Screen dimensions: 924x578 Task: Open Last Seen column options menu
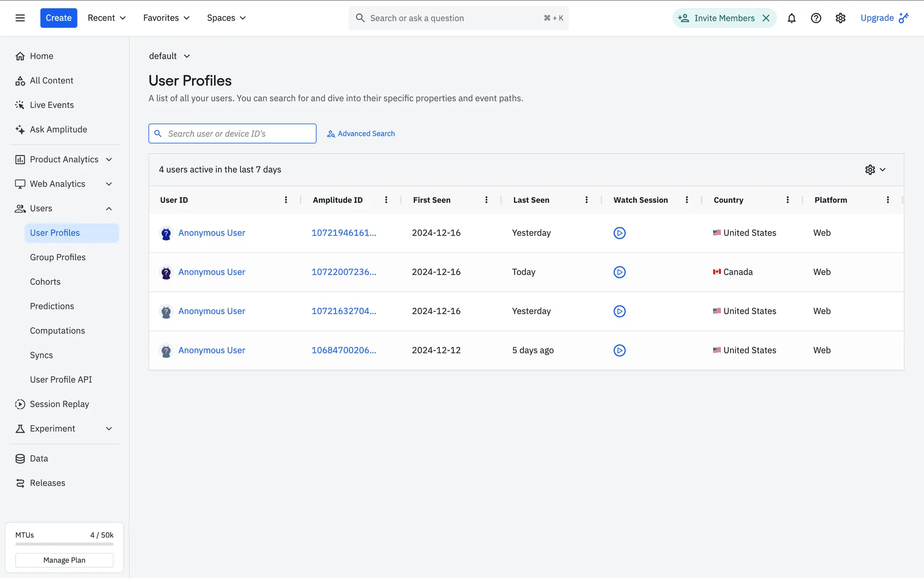586,200
